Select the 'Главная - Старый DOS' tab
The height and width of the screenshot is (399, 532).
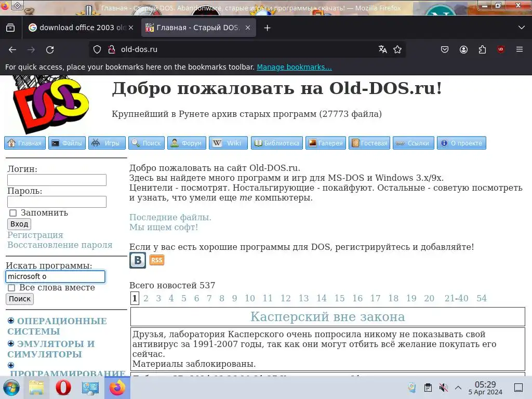[198, 28]
